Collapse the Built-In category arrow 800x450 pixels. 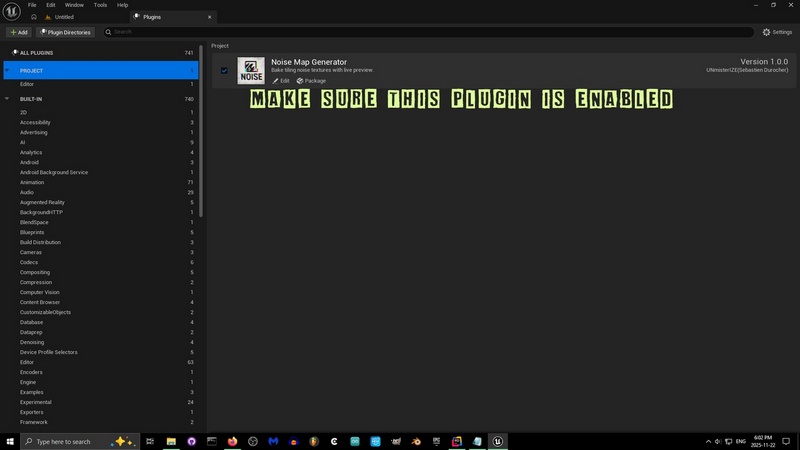(x=8, y=99)
